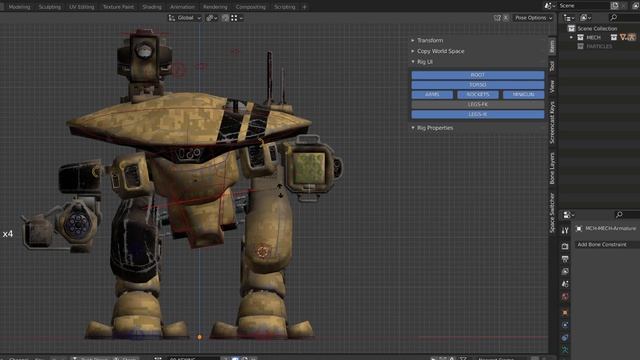Click the MECH collection icon in outliner
Screen dimensions: 640x360
click(580, 37)
